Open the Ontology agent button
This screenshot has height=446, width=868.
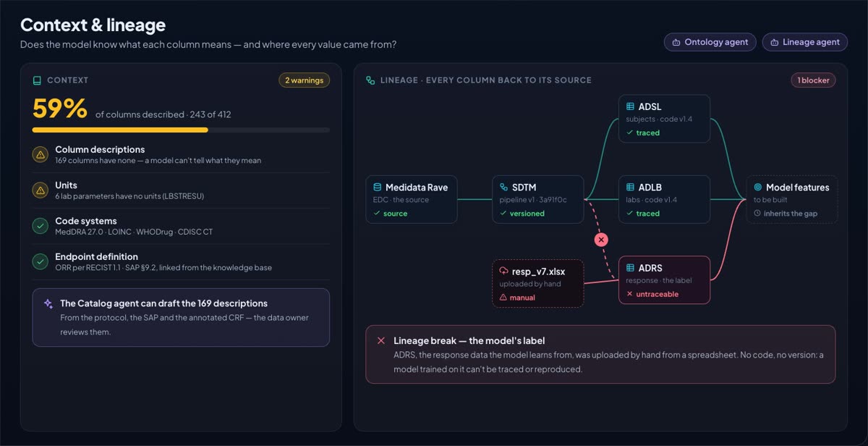pyautogui.click(x=710, y=42)
